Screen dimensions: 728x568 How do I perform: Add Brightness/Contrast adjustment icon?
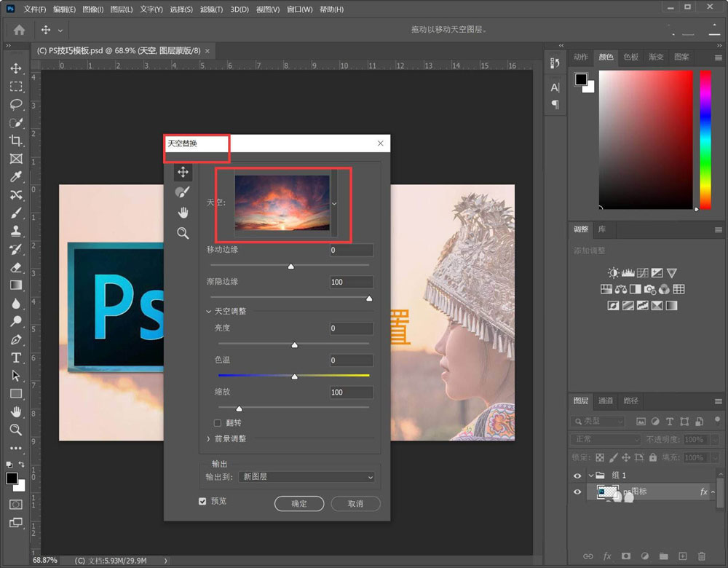coord(613,272)
